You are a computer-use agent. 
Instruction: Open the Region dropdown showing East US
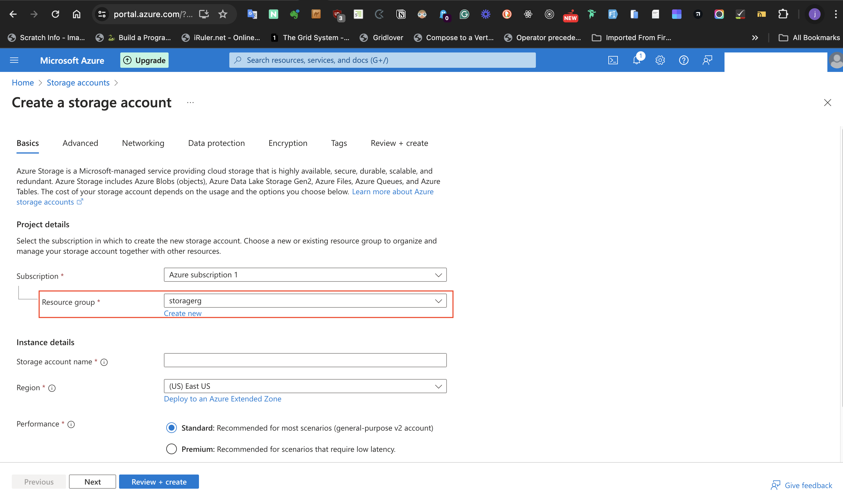[305, 386]
